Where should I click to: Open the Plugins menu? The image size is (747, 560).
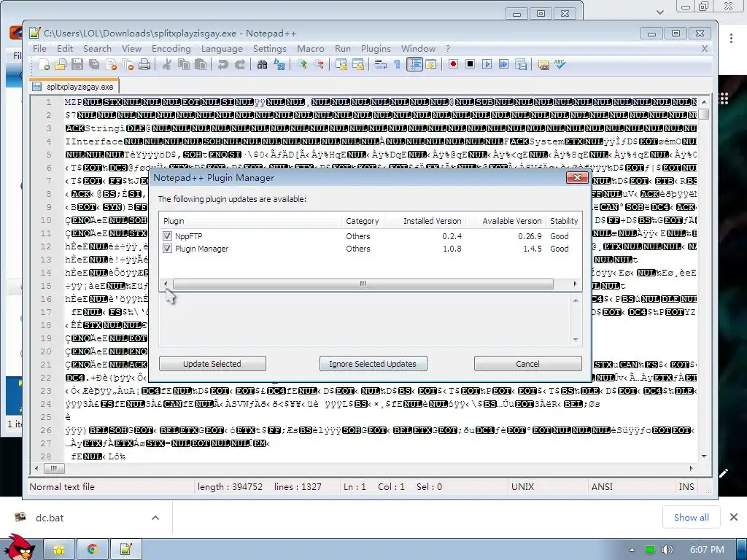coord(376,49)
